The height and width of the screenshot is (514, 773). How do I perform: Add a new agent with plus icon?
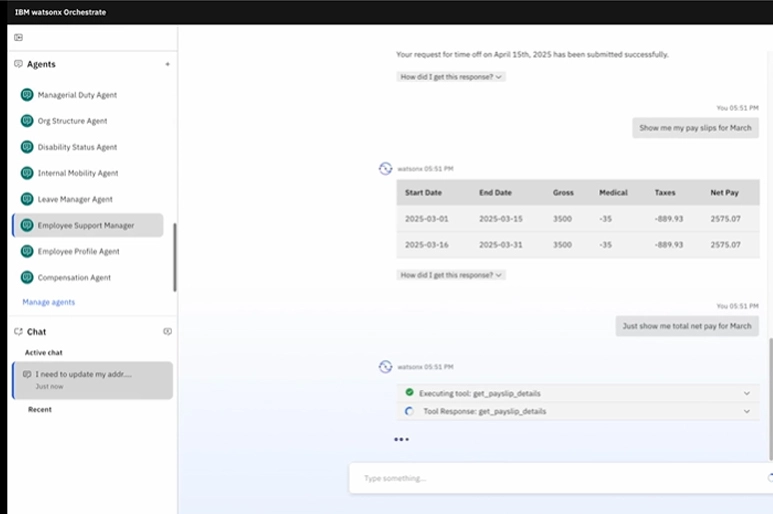click(168, 64)
